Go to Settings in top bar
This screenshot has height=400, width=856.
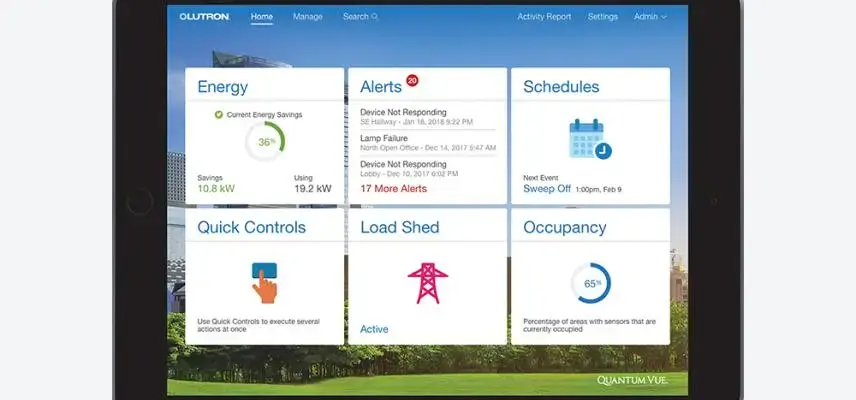603,17
